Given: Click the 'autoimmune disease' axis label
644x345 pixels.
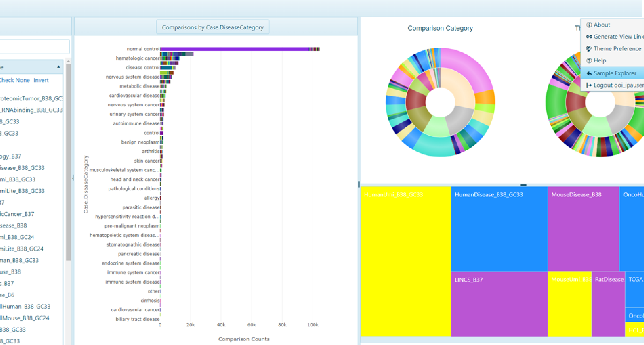Looking at the screenshot, I should pyautogui.click(x=136, y=124).
